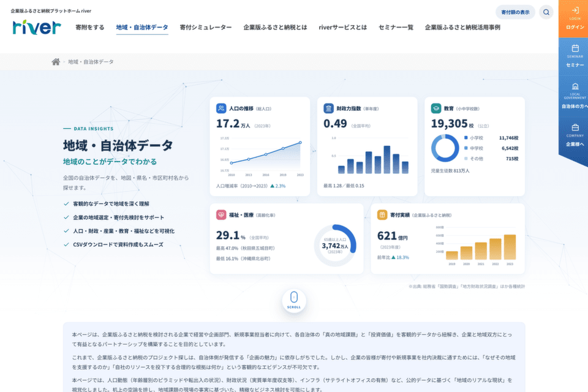Image resolution: width=588 pixels, height=392 pixels.
Task: Click the population line chart
Action: tap(262, 156)
